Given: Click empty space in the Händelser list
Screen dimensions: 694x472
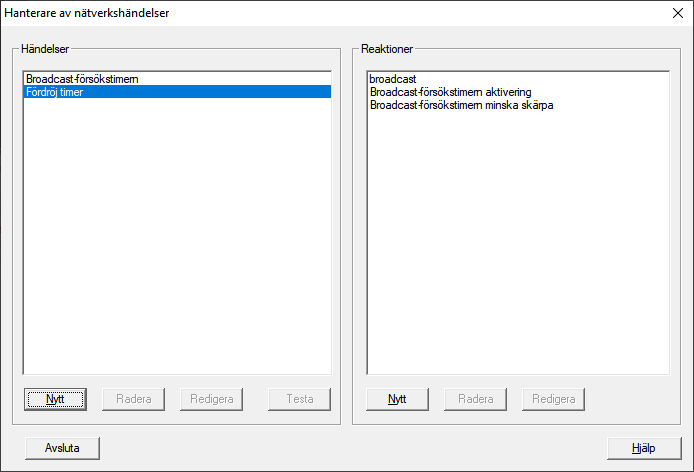Looking at the screenshot, I should point(176,240).
